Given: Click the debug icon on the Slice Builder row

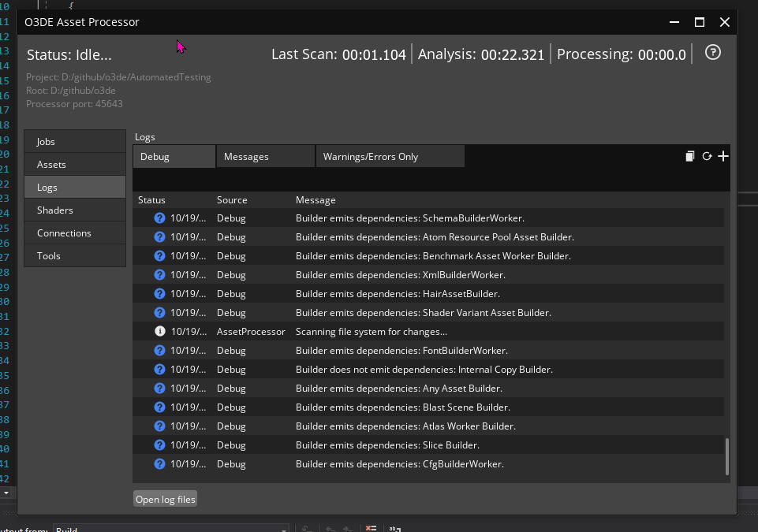Looking at the screenshot, I should (x=159, y=445).
